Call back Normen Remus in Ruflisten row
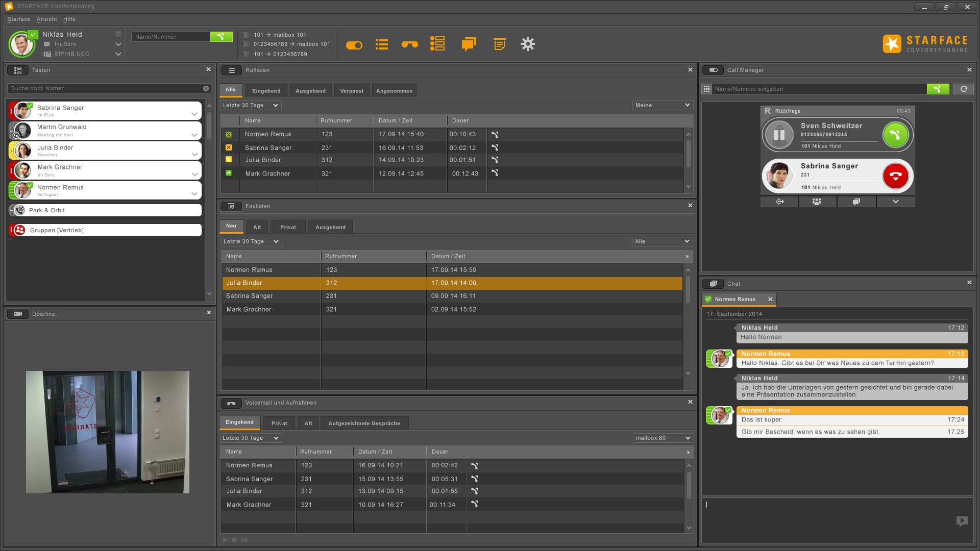 tap(495, 135)
